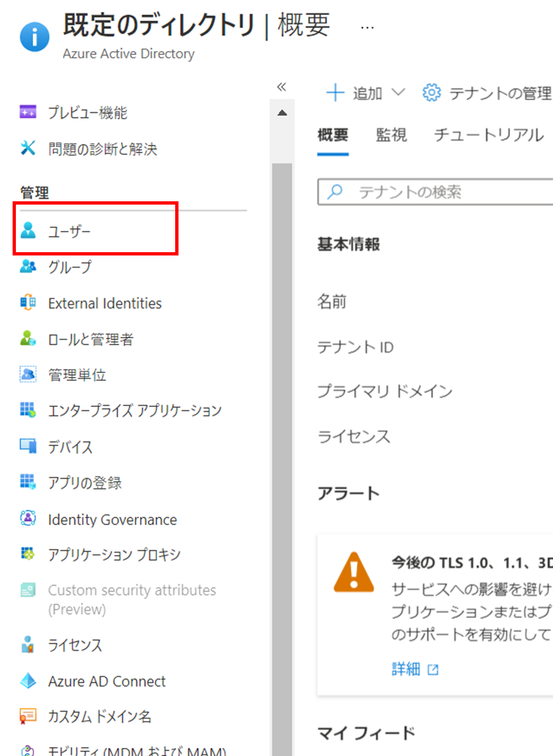
Task: Open the ellipsis more options menu
Action: point(367,27)
